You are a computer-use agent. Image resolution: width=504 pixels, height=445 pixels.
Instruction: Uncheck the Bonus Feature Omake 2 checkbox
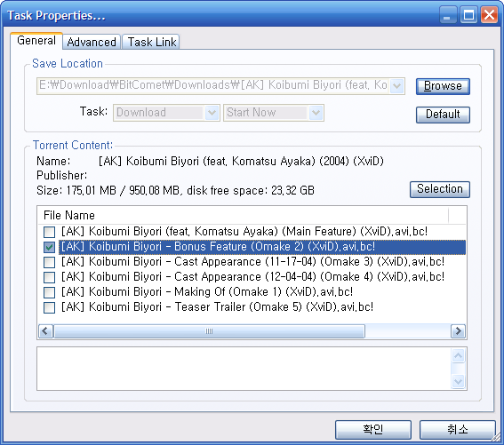click(x=49, y=247)
